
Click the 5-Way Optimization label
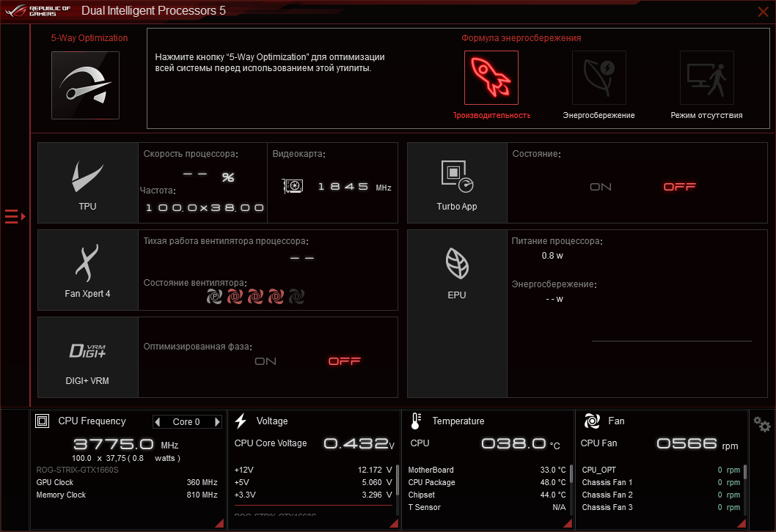(x=89, y=38)
